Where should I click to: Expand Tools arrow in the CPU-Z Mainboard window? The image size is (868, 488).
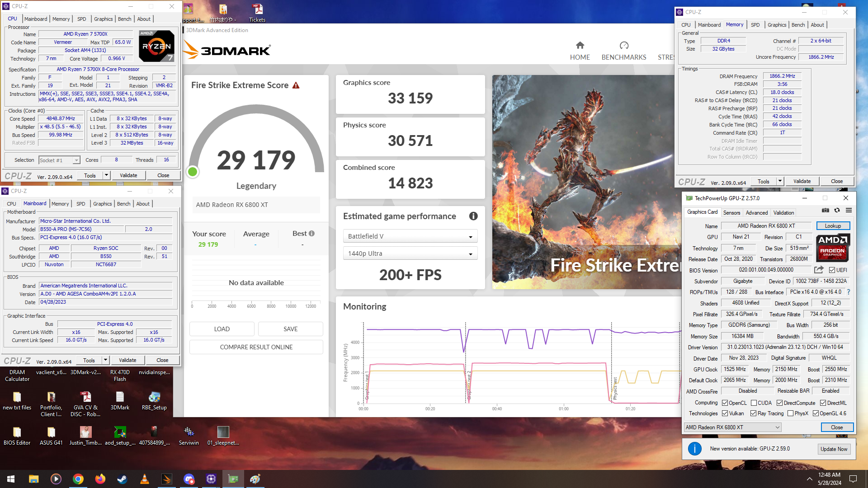coord(105,360)
